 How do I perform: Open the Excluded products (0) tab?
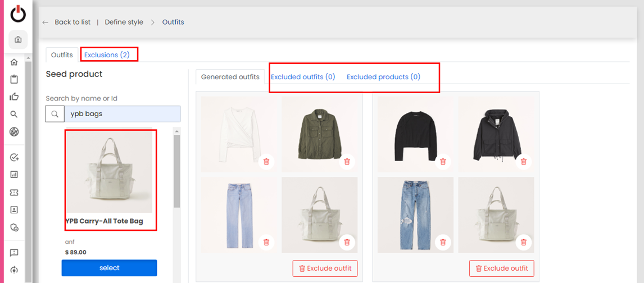tap(383, 77)
